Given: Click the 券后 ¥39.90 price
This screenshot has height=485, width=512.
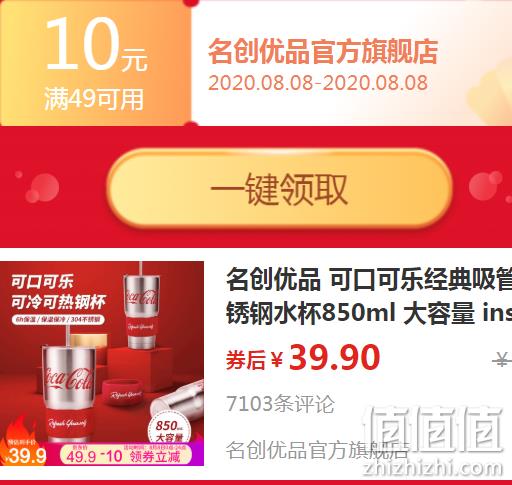Looking at the screenshot, I should click(x=303, y=358).
